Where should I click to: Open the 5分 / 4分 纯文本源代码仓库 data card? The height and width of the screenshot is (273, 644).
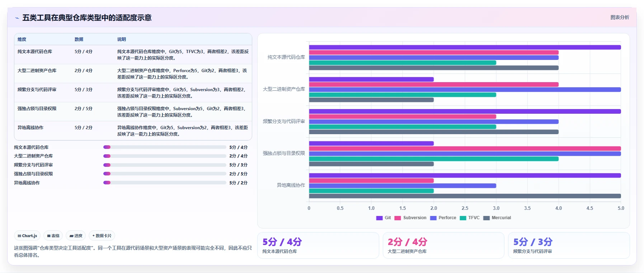[x=318, y=245]
